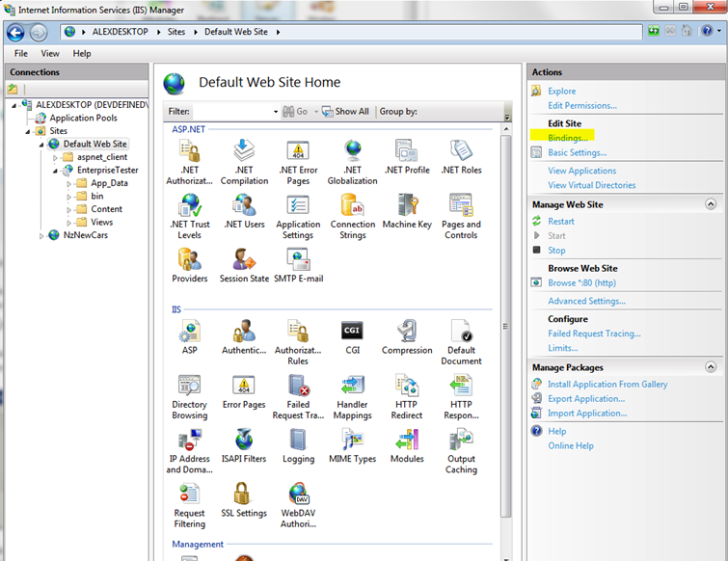
Task: Open the Default Document icon
Action: click(461, 340)
